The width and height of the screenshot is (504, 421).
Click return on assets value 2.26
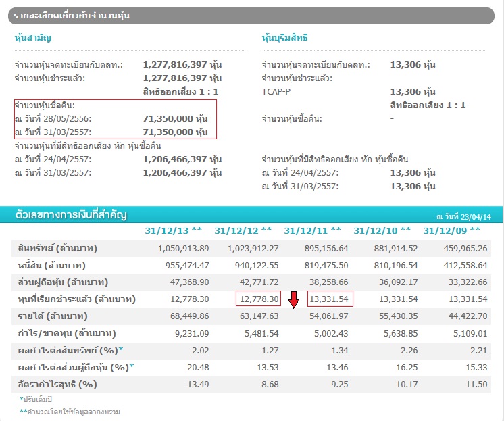(409, 351)
